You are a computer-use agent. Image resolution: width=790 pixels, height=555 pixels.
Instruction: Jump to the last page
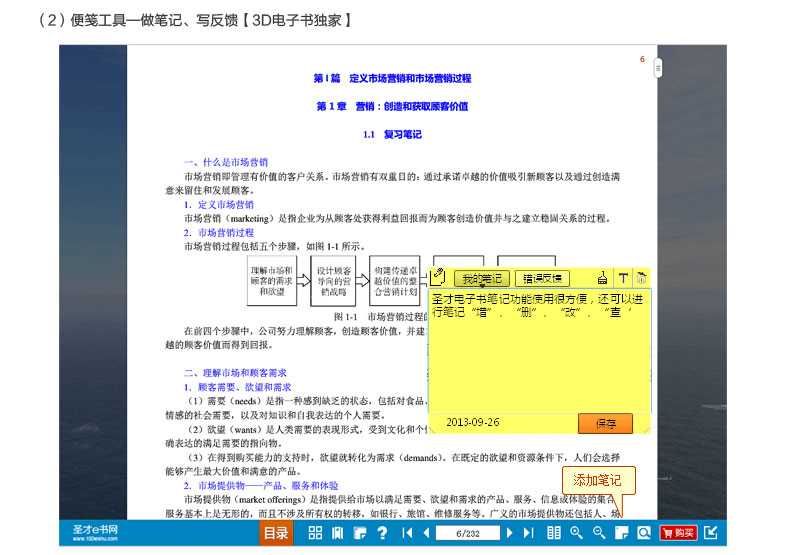[529, 533]
